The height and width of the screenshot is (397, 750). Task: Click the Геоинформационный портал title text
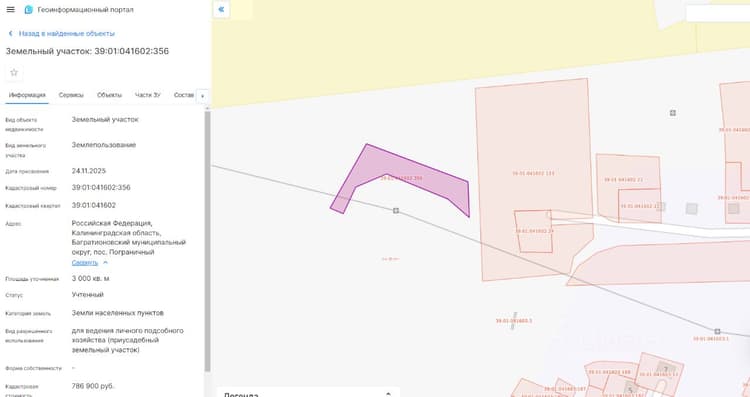tap(86, 10)
